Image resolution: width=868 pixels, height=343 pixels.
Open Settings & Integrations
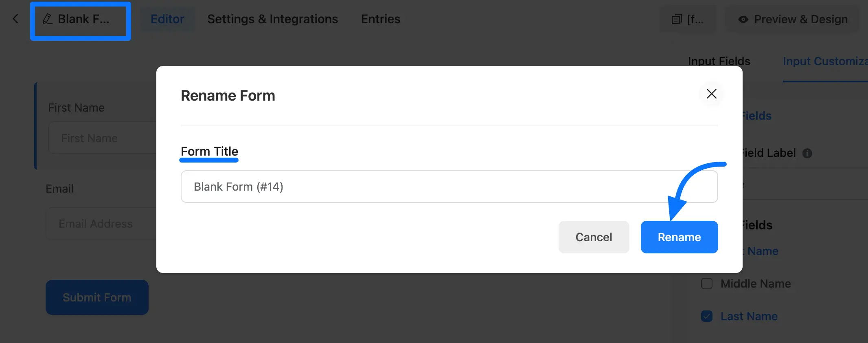(272, 19)
